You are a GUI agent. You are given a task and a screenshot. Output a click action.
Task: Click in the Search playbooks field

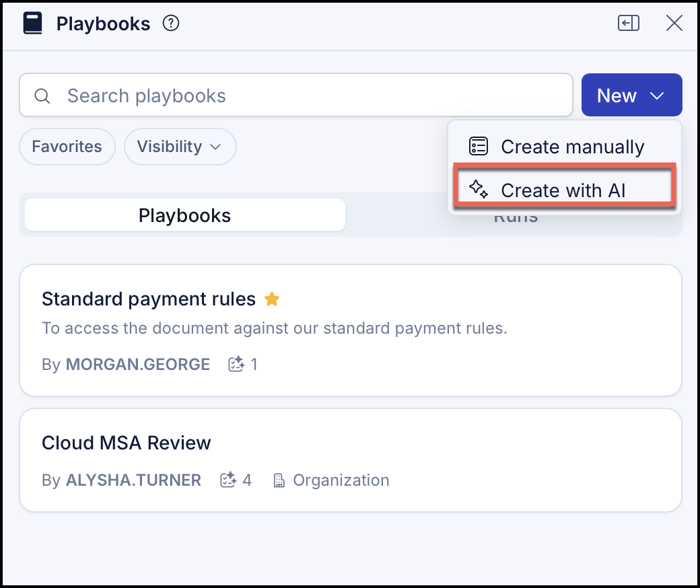(296, 95)
